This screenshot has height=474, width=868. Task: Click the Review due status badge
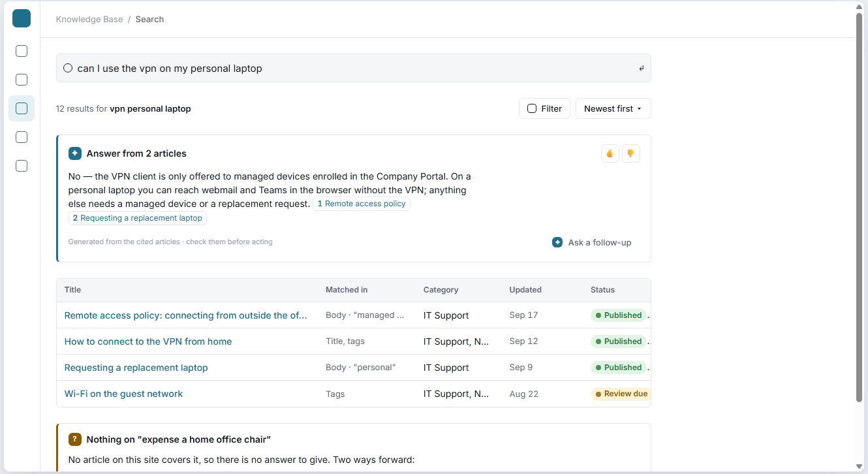621,394
